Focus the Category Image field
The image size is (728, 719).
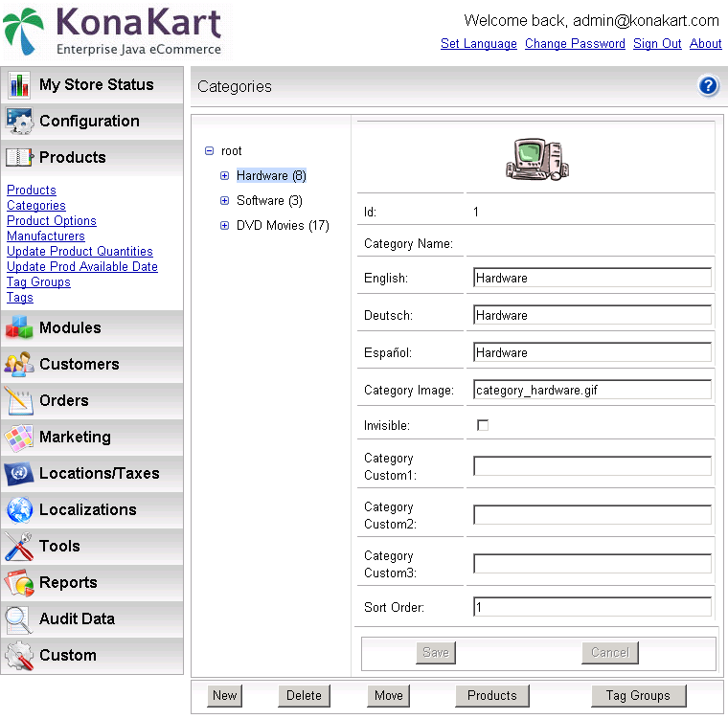(x=592, y=390)
